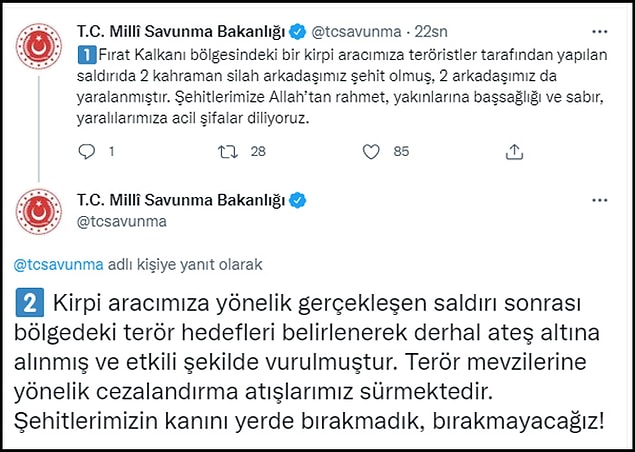
Task: Open the first tweet's profile avatar emblem
Action: (39, 45)
